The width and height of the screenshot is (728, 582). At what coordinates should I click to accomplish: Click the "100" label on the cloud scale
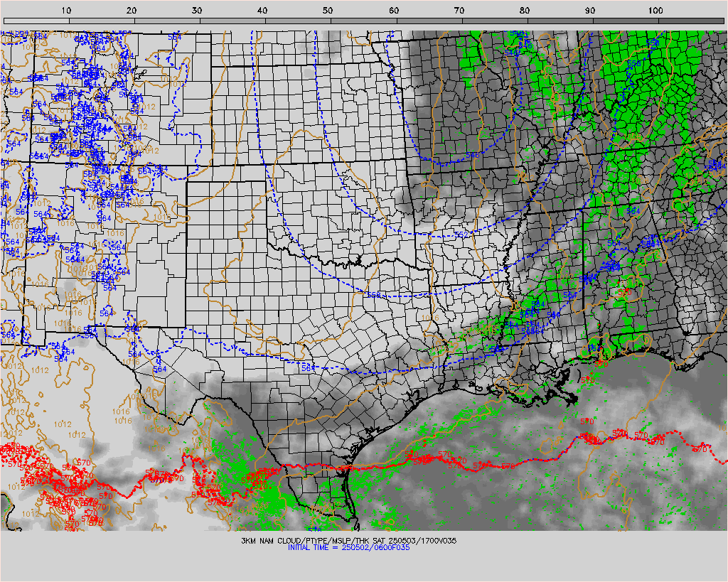point(655,10)
